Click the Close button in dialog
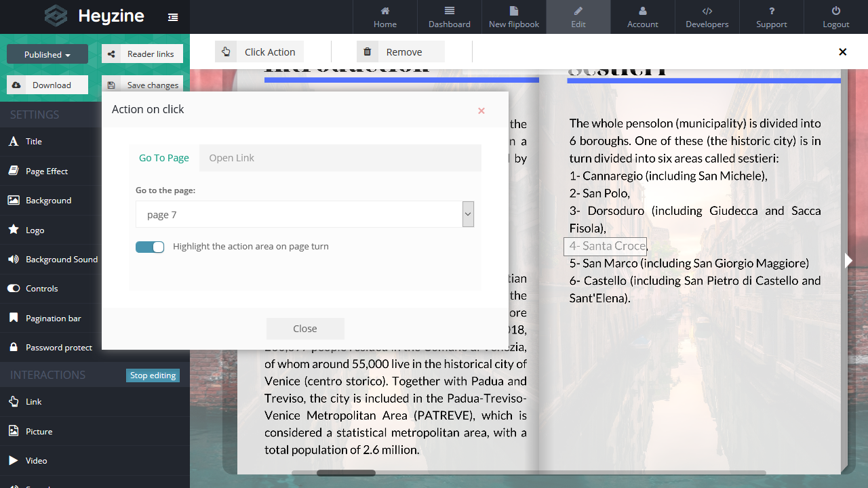 point(305,329)
